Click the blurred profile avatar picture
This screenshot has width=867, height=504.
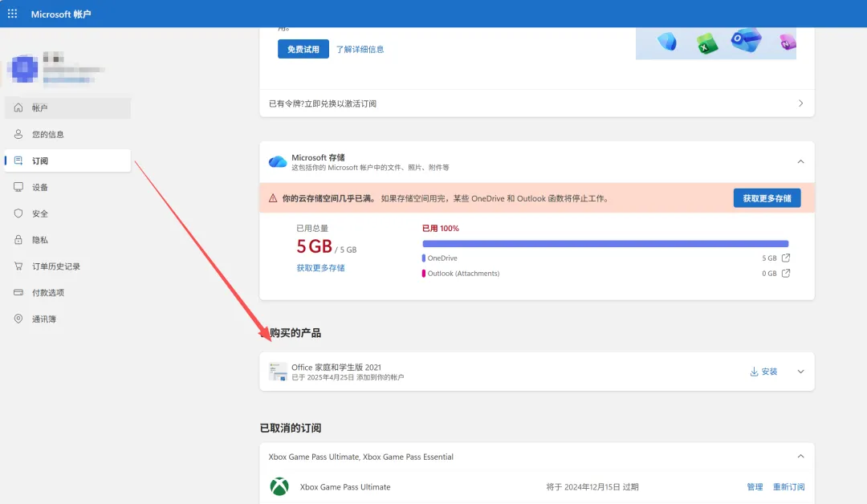23,68
